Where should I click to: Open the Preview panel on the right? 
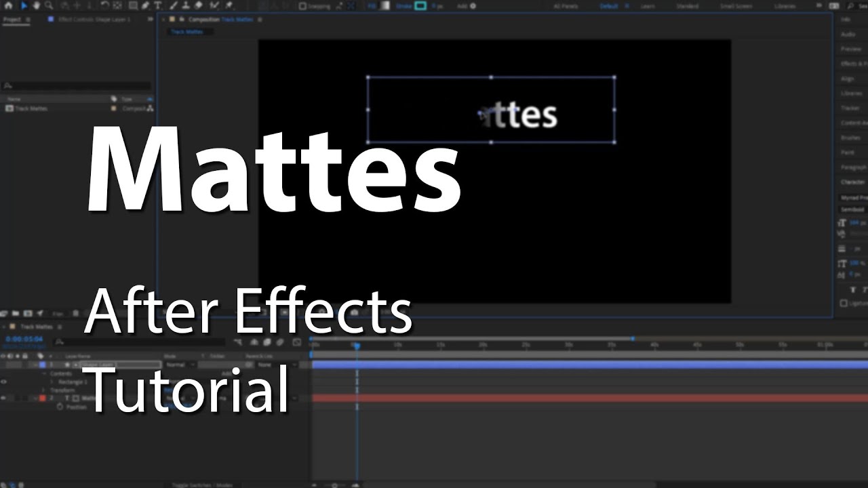click(x=851, y=49)
